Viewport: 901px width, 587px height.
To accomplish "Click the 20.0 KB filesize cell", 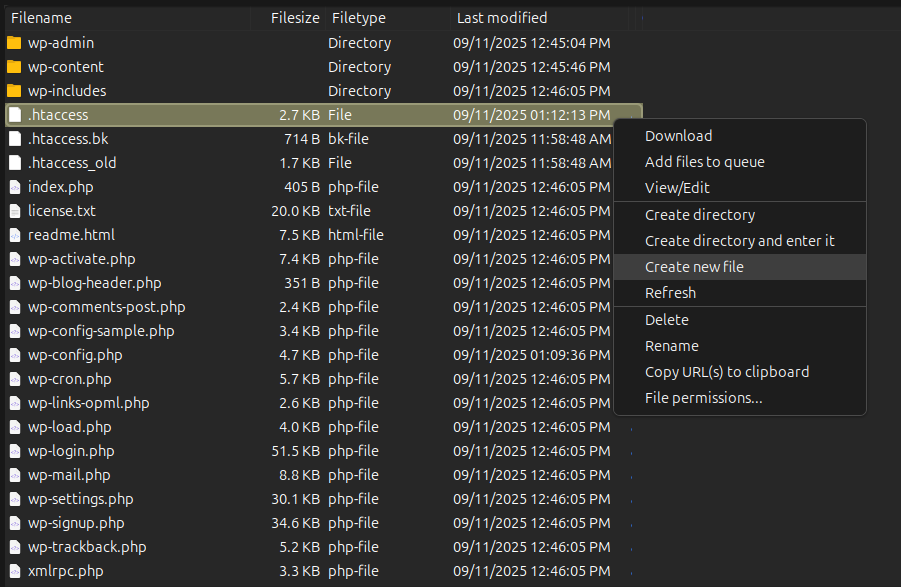I will pyautogui.click(x=295, y=211).
